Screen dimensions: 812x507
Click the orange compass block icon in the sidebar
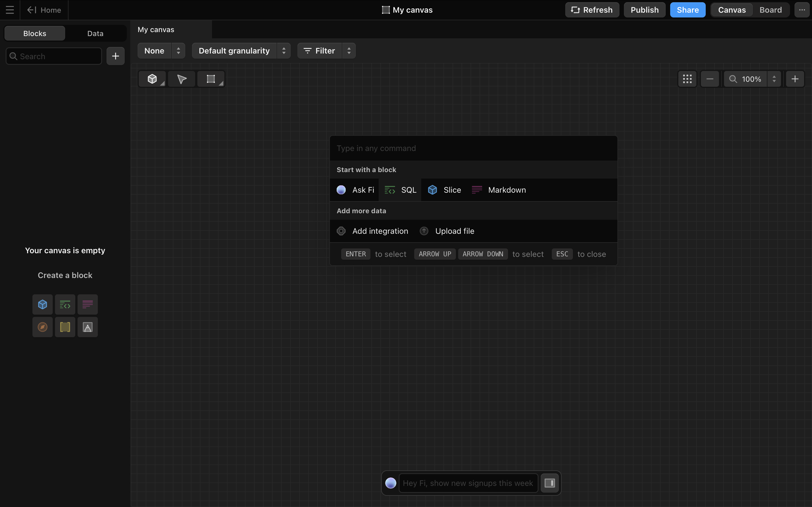coord(43,327)
